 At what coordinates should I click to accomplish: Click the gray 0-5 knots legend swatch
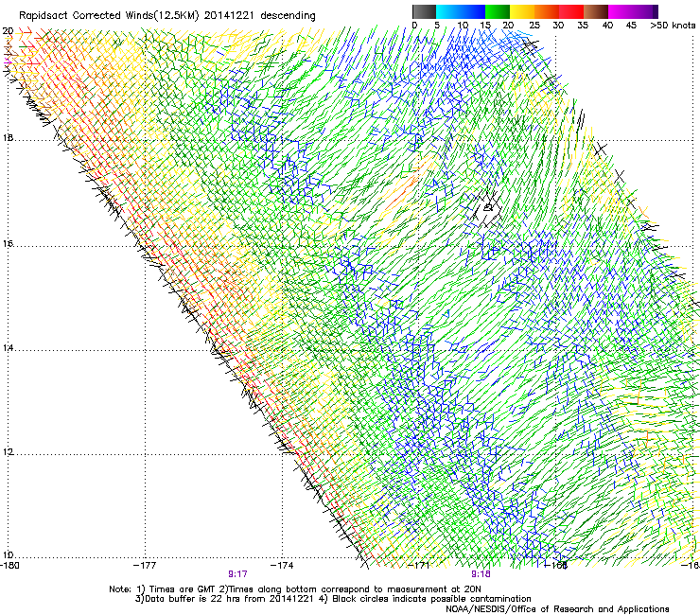pyautogui.click(x=424, y=11)
